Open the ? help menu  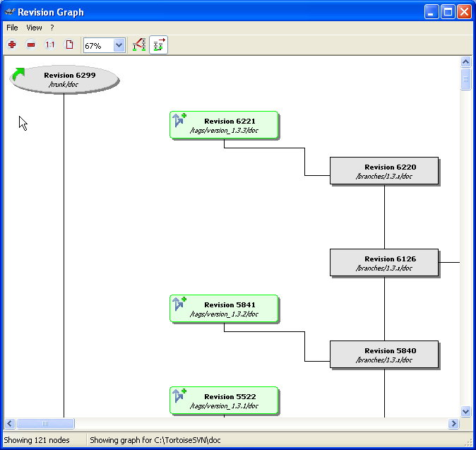[52, 28]
